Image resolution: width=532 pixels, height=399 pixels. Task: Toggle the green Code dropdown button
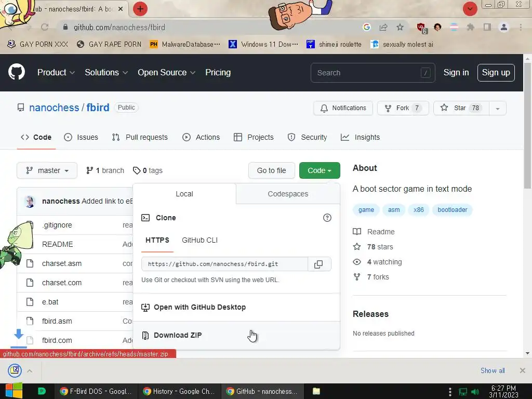point(320,170)
